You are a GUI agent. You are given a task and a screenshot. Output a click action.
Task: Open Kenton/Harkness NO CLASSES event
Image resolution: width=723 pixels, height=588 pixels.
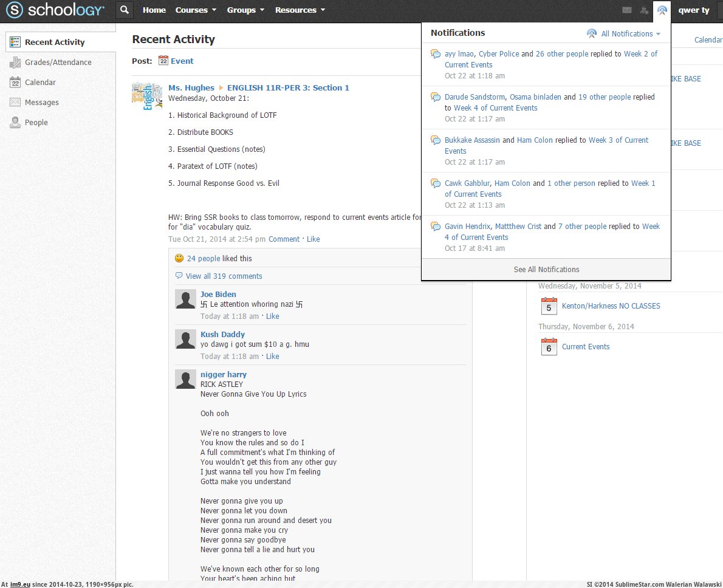611,306
